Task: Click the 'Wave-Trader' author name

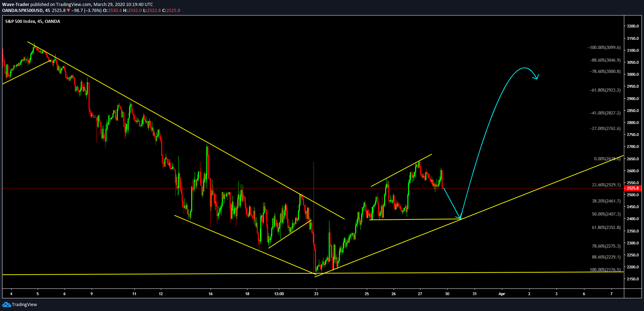Action: point(16,5)
